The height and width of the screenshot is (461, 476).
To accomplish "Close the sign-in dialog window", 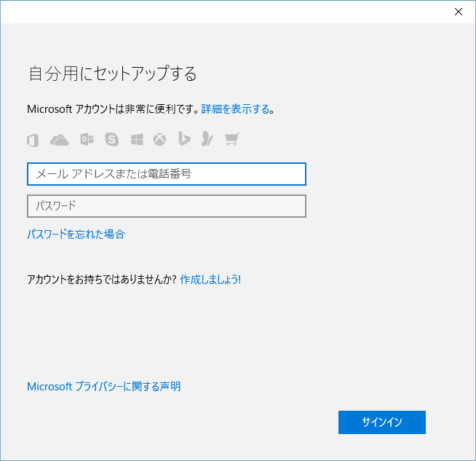I will [x=459, y=12].
